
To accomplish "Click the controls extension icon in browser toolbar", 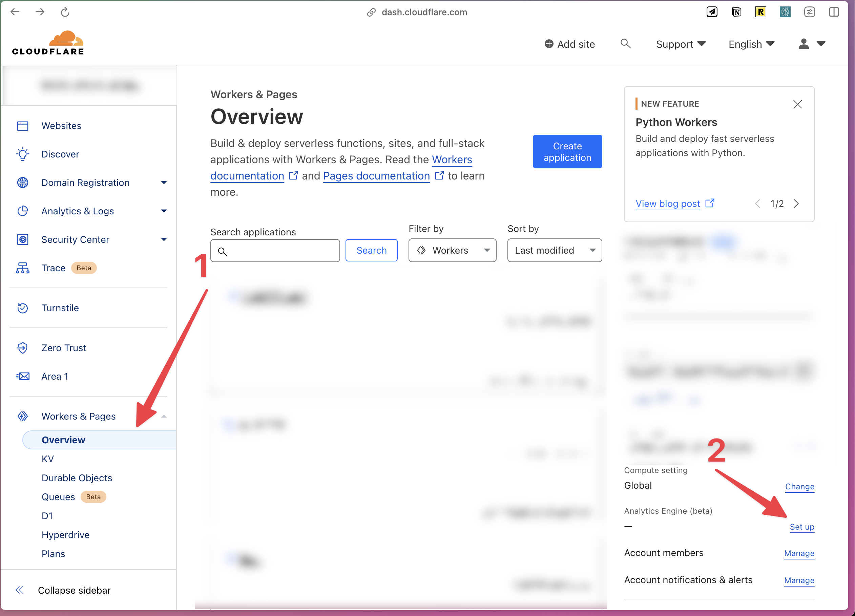I will (809, 12).
